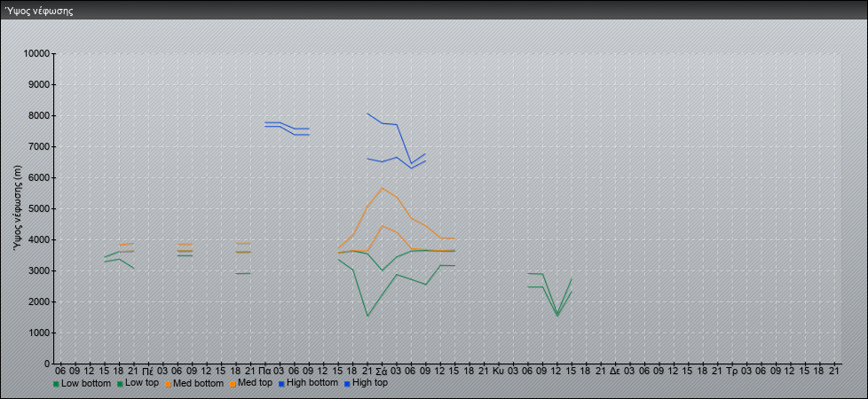868x399 pixels.
Task: Click the "Πέ" day label on the time axis
Action: pyautogui.click(x=148, y=371)
